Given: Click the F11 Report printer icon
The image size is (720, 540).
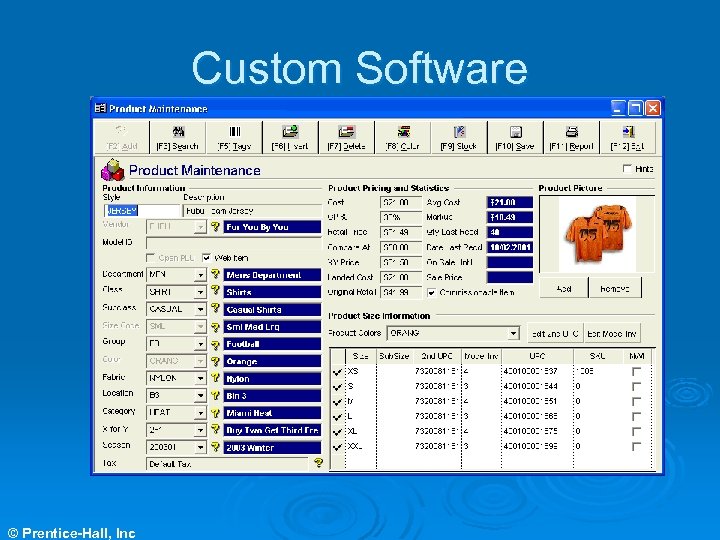Looking at the screenshot, I should click(572, 132).
